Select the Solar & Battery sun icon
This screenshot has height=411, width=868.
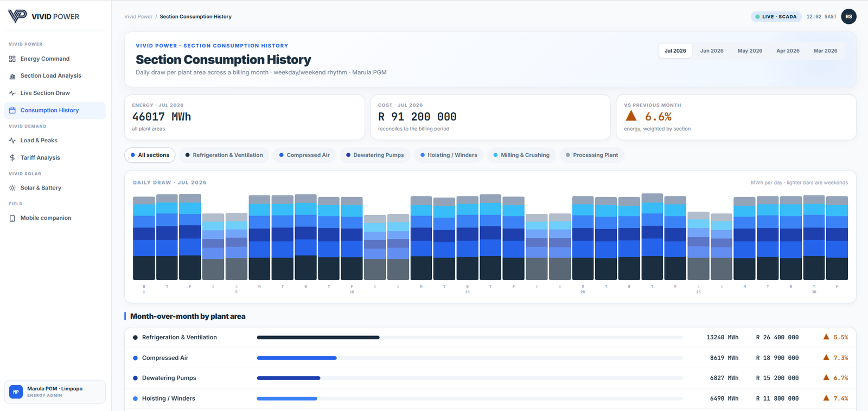tap(12, 188)
